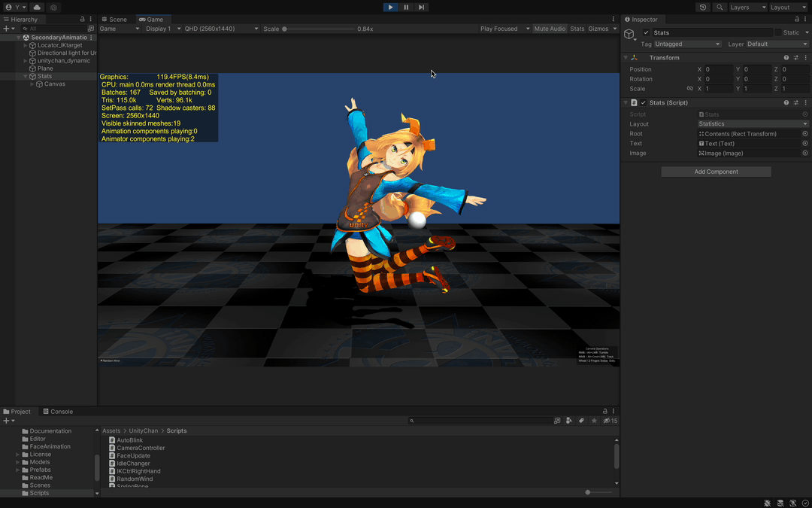The height and width of the screenshot is (508, 812).
Task: Click the Stats name input field
Action: 712,32
